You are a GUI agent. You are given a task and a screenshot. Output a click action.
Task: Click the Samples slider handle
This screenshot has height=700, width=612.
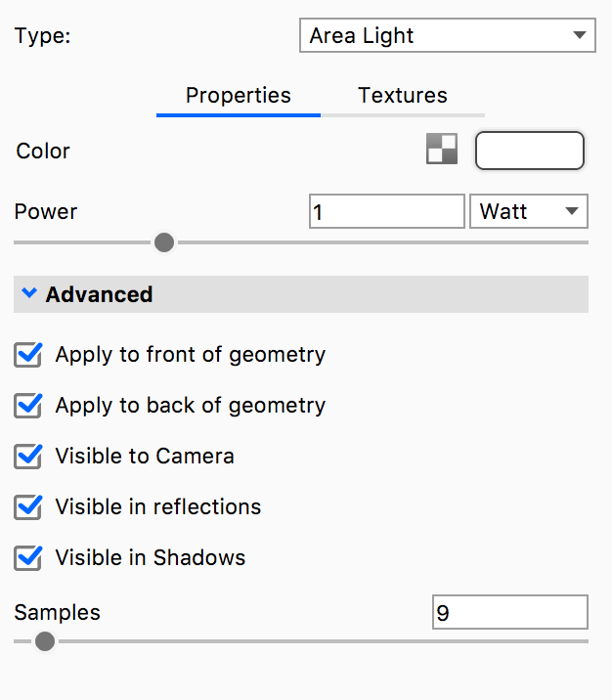click(x=44, y=641)
